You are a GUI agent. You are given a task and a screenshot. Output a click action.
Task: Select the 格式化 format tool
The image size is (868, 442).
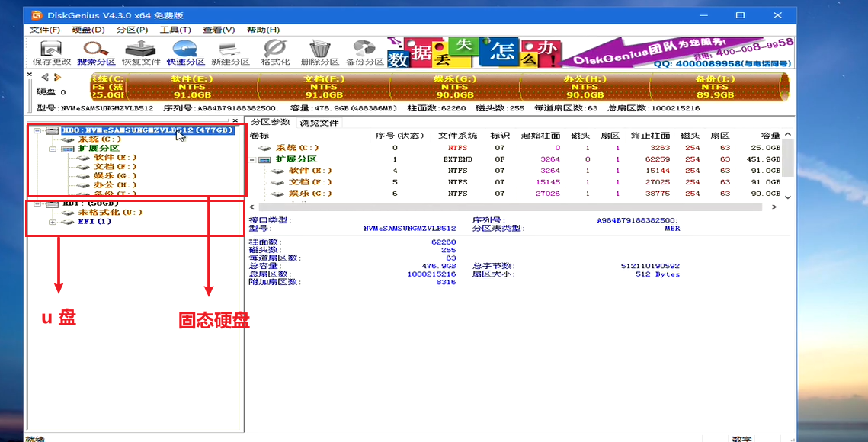[275, 52]
